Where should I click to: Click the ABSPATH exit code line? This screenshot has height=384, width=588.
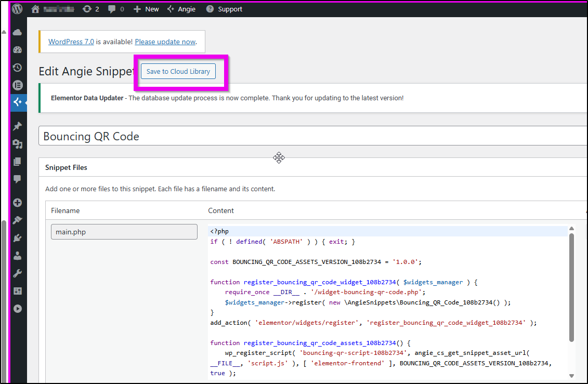point(283,242)
